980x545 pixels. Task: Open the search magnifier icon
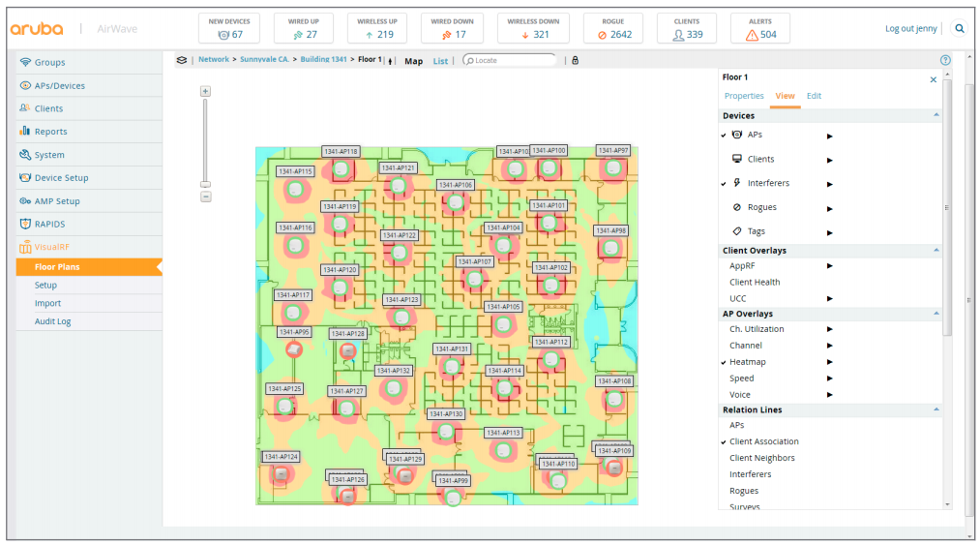pos(960,28)
